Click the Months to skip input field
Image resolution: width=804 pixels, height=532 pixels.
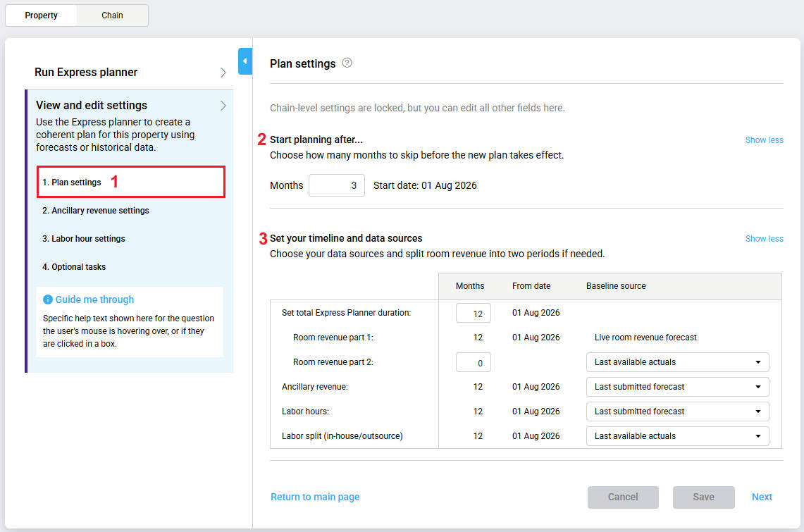(337, 185)
